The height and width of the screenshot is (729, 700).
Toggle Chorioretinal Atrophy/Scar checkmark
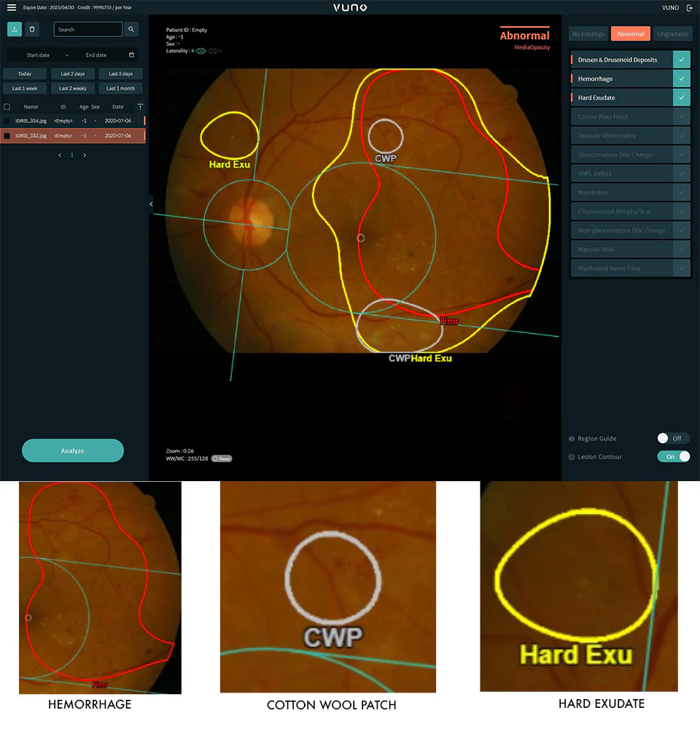click(x=681, y=211)
